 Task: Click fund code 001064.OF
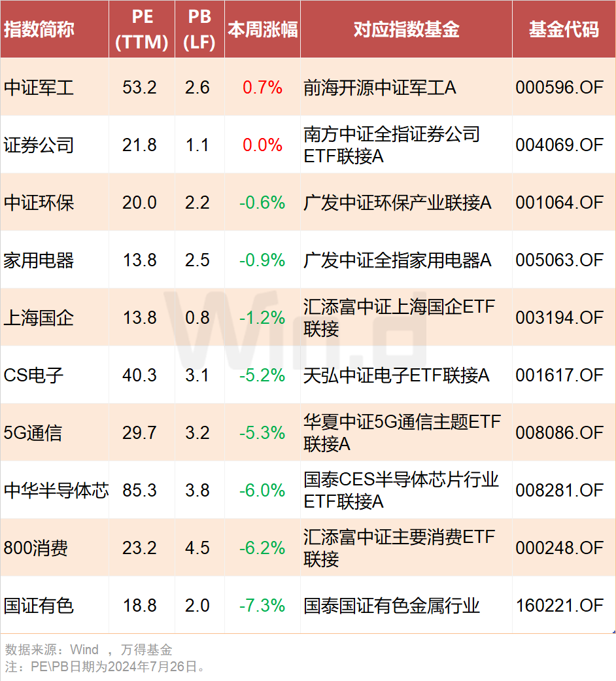click(560, 203)
